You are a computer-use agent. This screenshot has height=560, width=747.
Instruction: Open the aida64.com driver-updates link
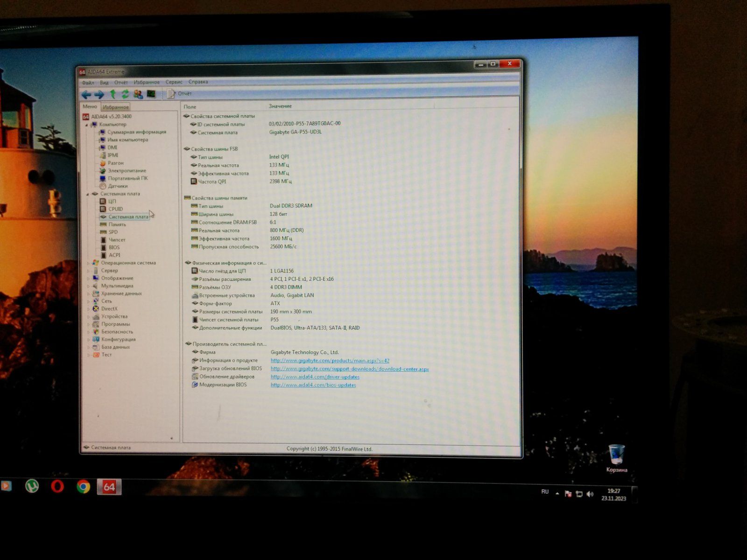(315, 377)
